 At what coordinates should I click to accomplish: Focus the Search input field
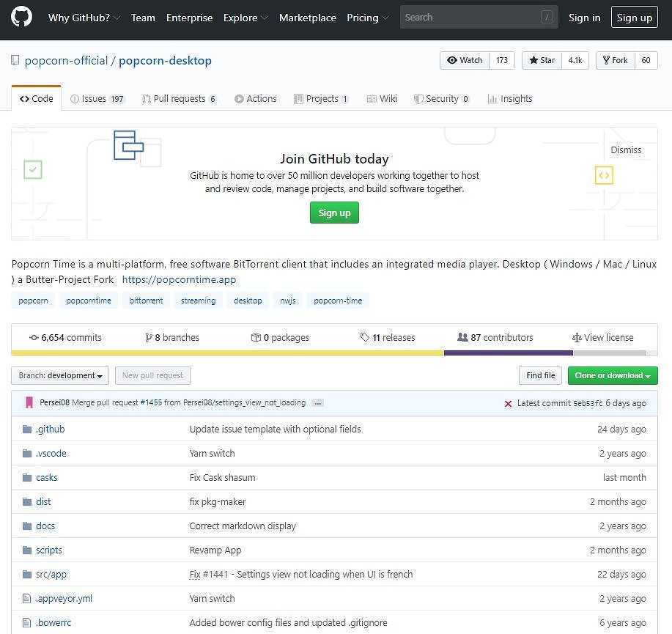pyautogui.click(x=469, y=18)
